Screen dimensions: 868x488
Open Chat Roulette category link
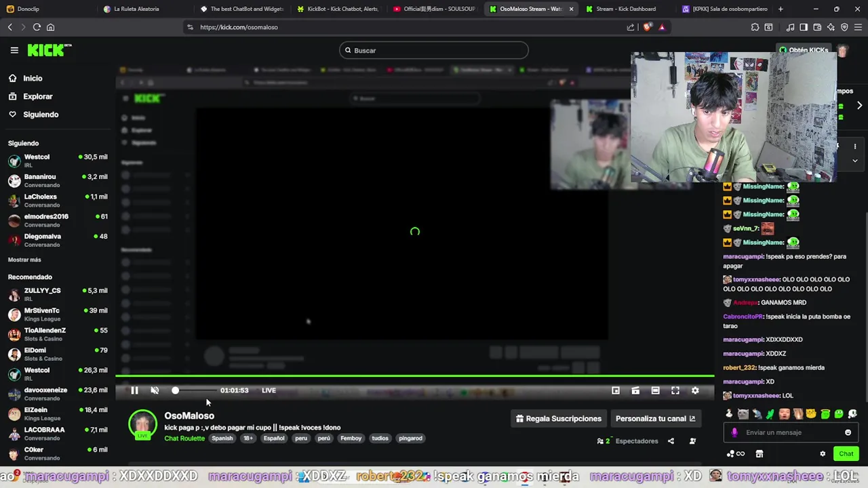184,439
